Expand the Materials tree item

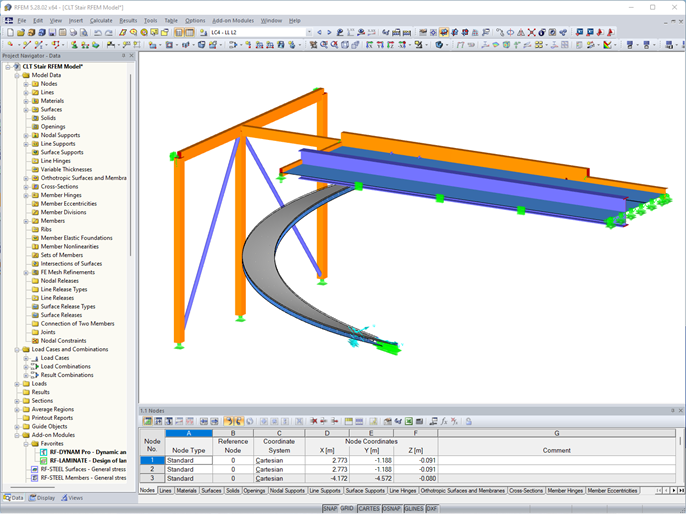26,101
